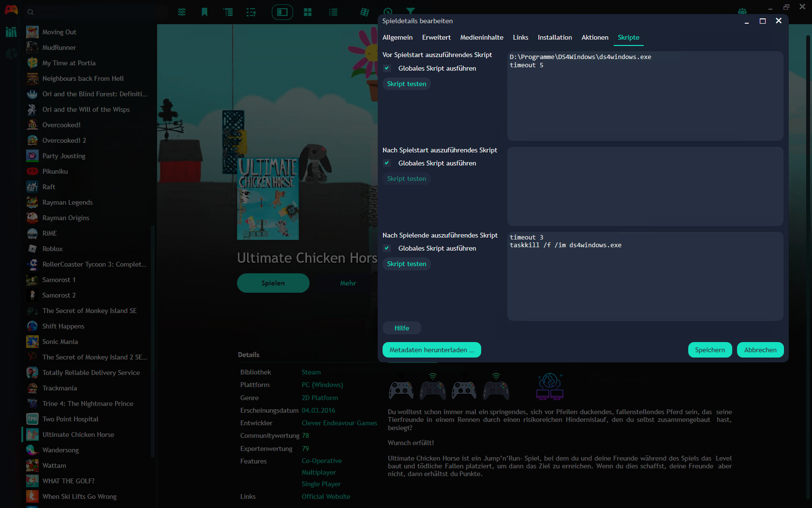This screenshot has height=508, width=812.
Task: Pick a random game with dice icon
Action: 365,12
